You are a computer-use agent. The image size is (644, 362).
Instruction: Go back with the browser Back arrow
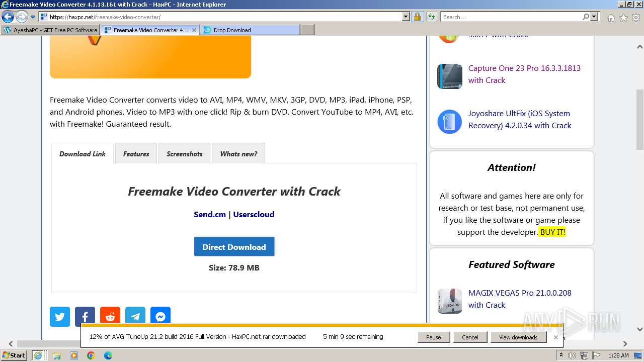pos(8,17)
